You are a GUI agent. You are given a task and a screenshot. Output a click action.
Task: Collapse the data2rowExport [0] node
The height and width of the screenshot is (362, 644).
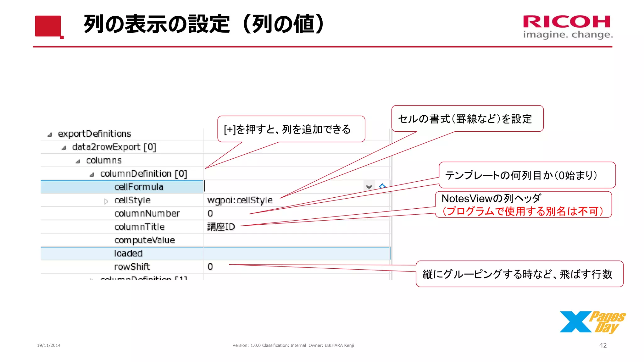coord(64,148)
